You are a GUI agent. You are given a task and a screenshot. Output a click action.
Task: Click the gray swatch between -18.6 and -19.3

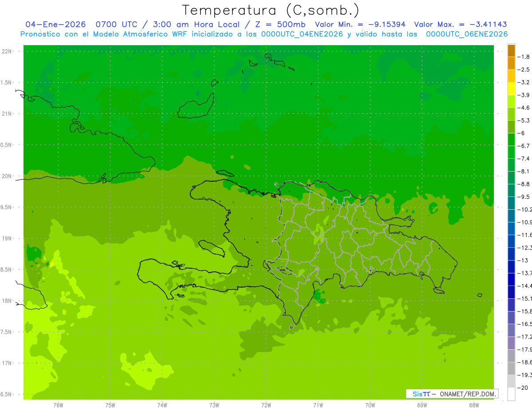point(511,368)
